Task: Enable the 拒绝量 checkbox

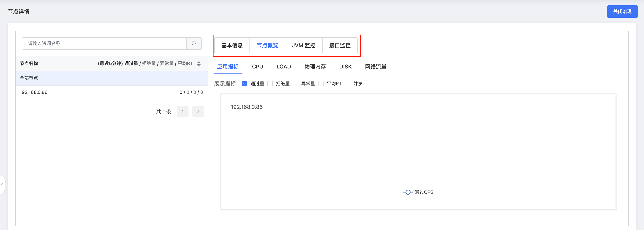Action: pyautogui.click(x=270, y=83)
